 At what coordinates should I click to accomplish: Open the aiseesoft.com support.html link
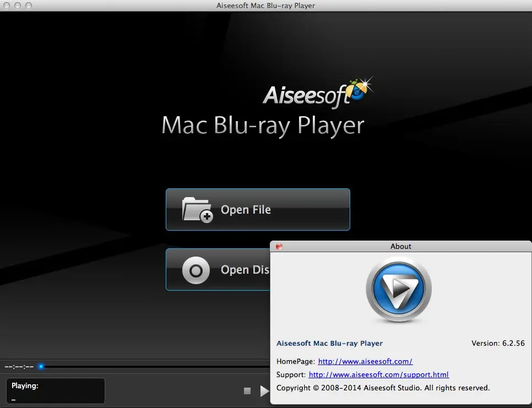379,375
